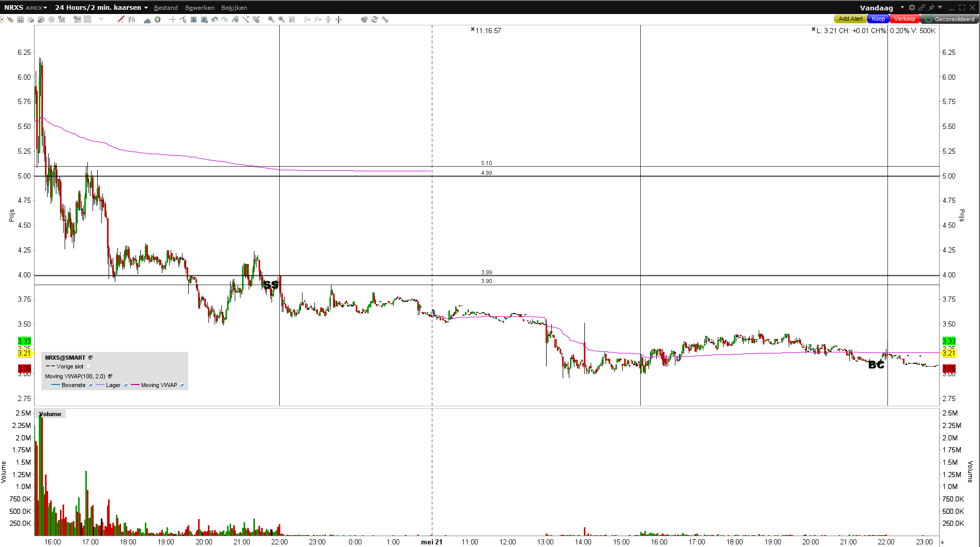The height and width of the screenshot is (547, 980).
Task: Click the NRXS@SMART legend title
Action: [x=65, y=358]
